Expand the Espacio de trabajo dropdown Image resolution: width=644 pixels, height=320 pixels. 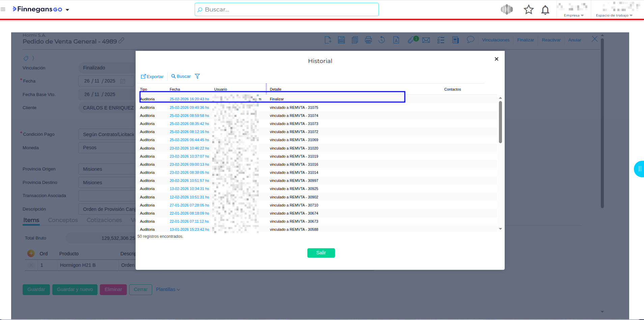(614, 15)
